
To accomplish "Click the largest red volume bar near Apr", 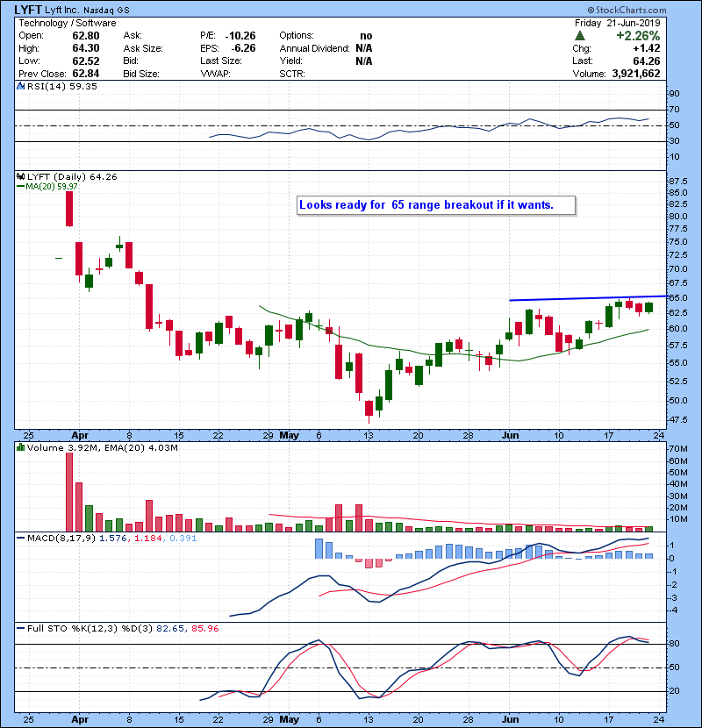I will click(69, 492).
